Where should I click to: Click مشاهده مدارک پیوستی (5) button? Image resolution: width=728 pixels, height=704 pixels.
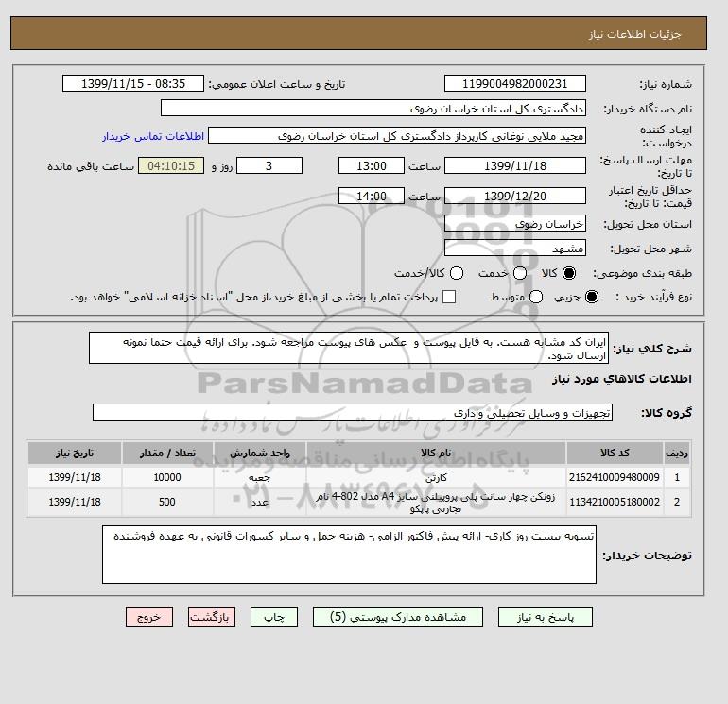pyautogui.click(x=398, y=617)
